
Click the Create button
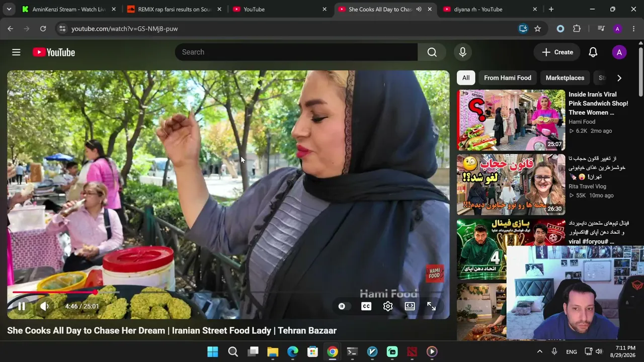tap(557, 52)
